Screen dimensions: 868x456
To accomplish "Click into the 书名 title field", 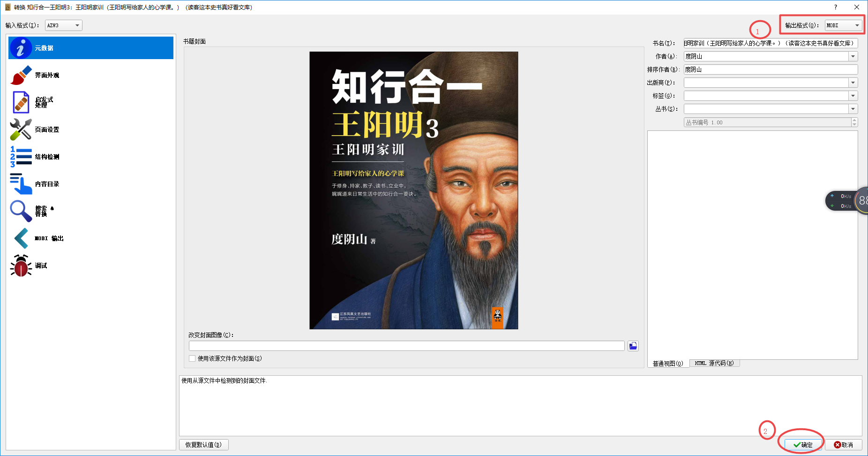I will point(771,43).
